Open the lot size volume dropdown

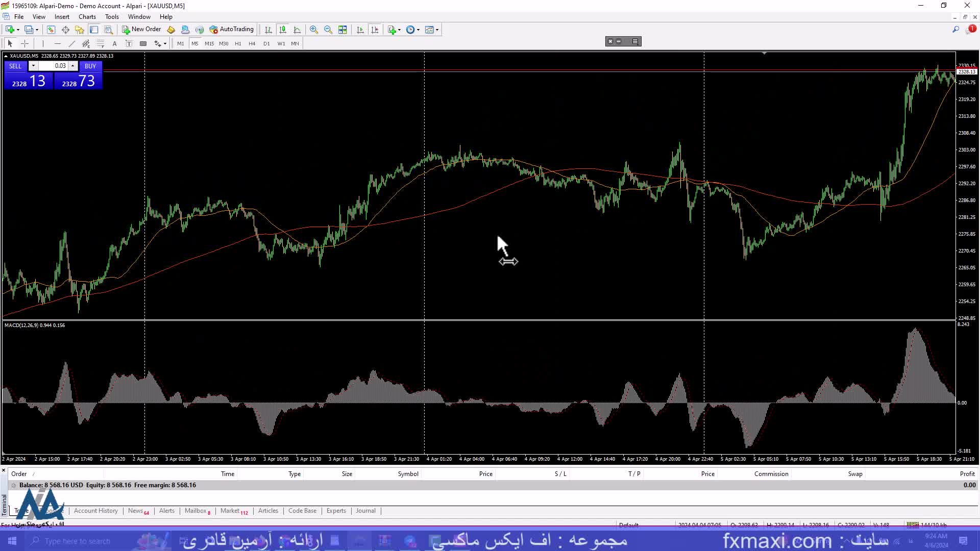click(33, 66)
